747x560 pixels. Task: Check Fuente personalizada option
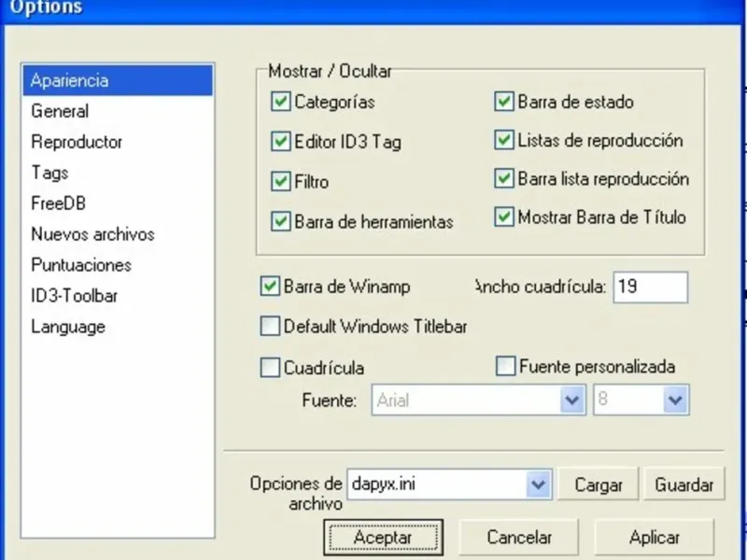pos(506,366)
